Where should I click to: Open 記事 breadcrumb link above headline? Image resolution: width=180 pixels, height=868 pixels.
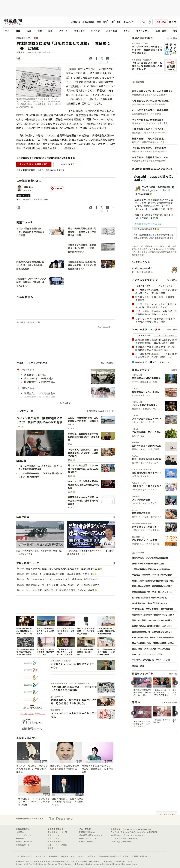(x=36, y=38)
